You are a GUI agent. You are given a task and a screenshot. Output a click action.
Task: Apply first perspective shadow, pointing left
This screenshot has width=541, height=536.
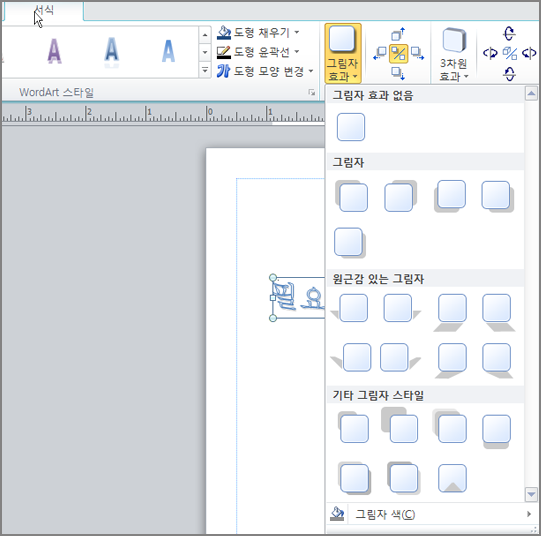[349, 308]
